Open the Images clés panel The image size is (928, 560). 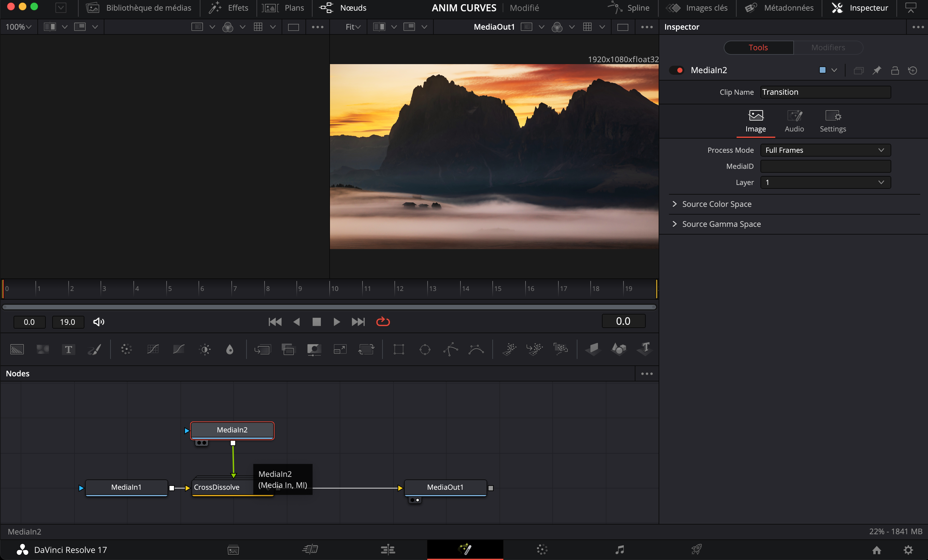(x=707, y=7)
